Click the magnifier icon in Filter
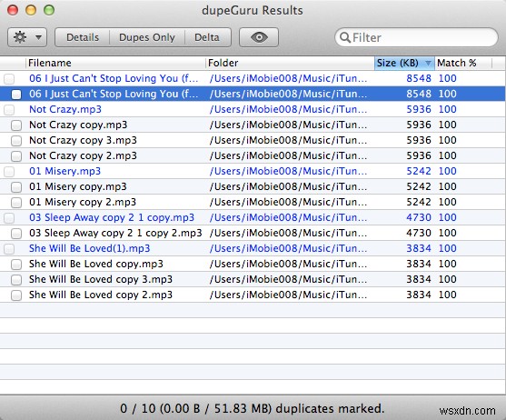Viewport: 506px width, 420px height. pos(345,37)
